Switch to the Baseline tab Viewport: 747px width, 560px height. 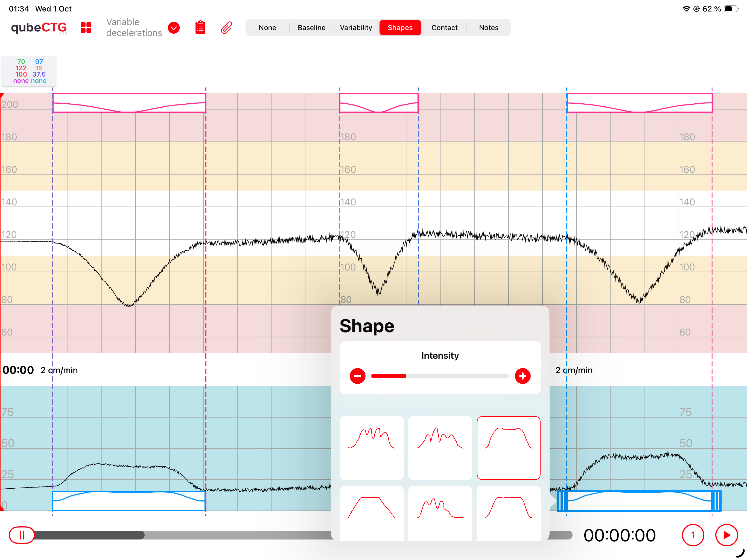(311, 28)
